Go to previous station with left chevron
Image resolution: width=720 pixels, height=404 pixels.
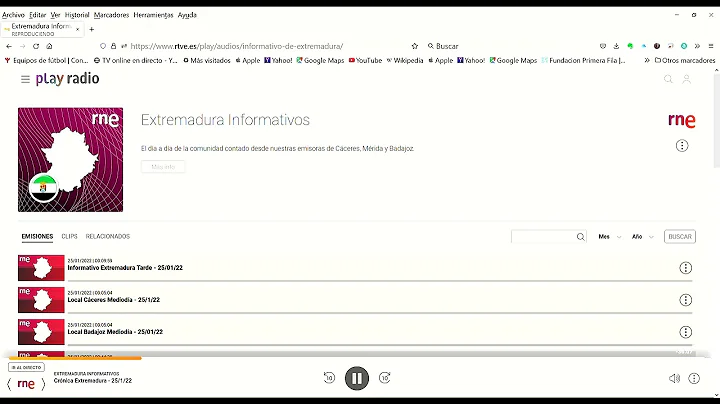tap(9, 384)
